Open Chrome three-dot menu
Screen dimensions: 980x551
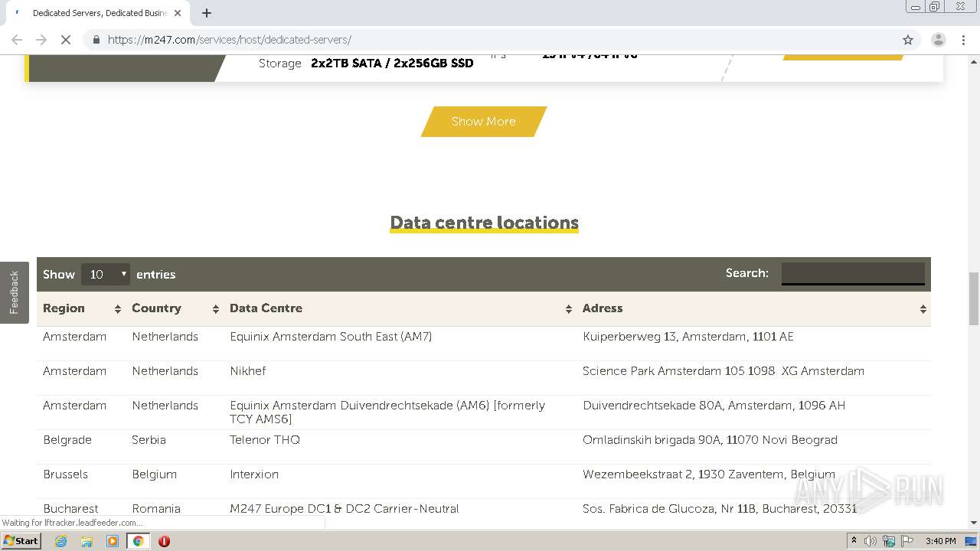point(963,40)
